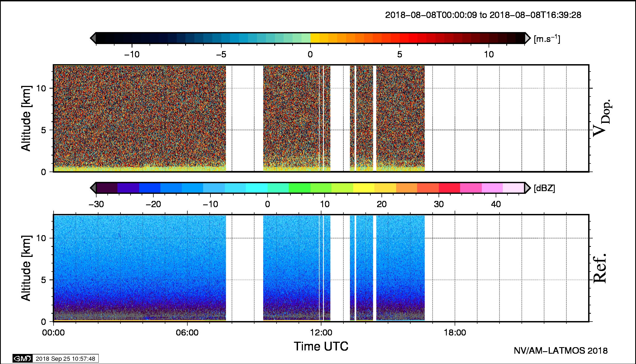Click right arrow of velocity colorbar
The width and height of the screenshot is (636, 364).
point(528,38)
